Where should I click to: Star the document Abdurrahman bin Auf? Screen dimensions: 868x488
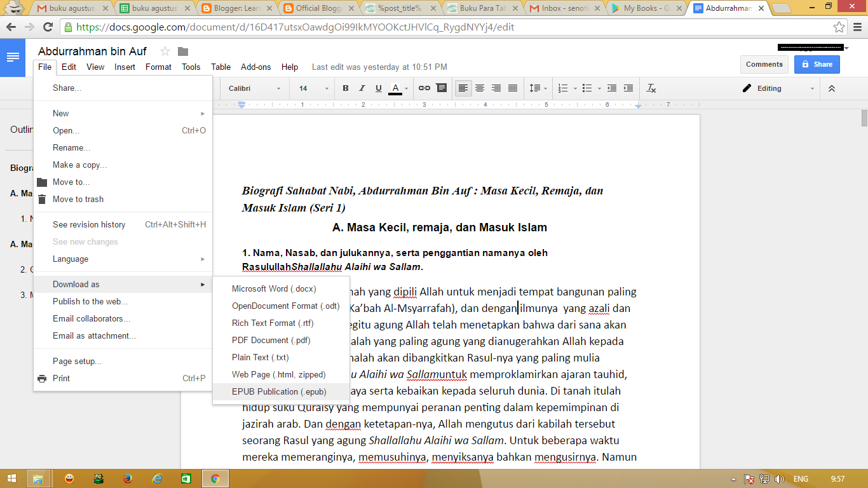(x=165, y=51)
